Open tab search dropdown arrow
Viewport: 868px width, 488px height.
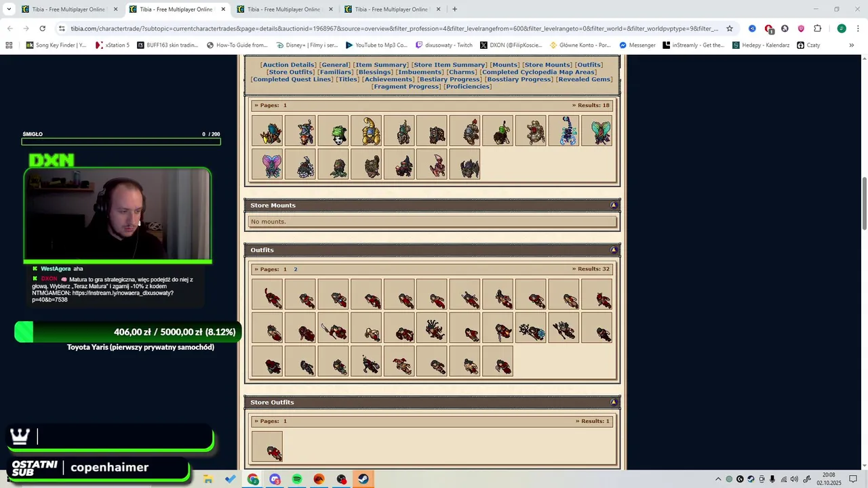(x=9, y=9)
